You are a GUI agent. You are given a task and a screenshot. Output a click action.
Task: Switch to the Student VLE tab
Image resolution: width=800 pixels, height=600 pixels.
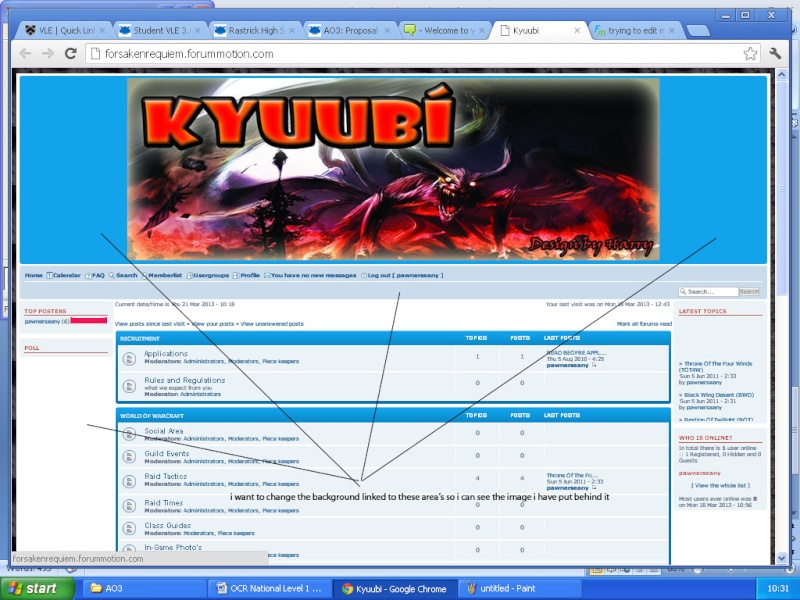(159, 31)
